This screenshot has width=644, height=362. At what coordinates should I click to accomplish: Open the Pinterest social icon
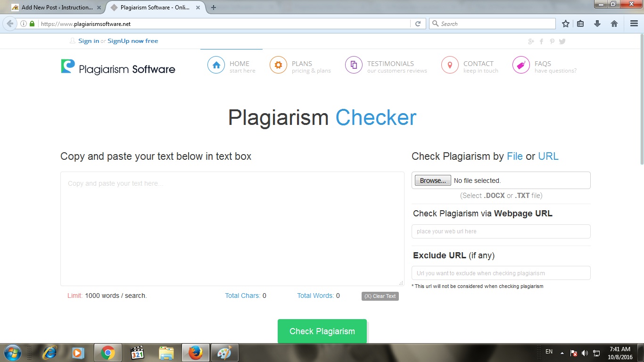(552, 41)
